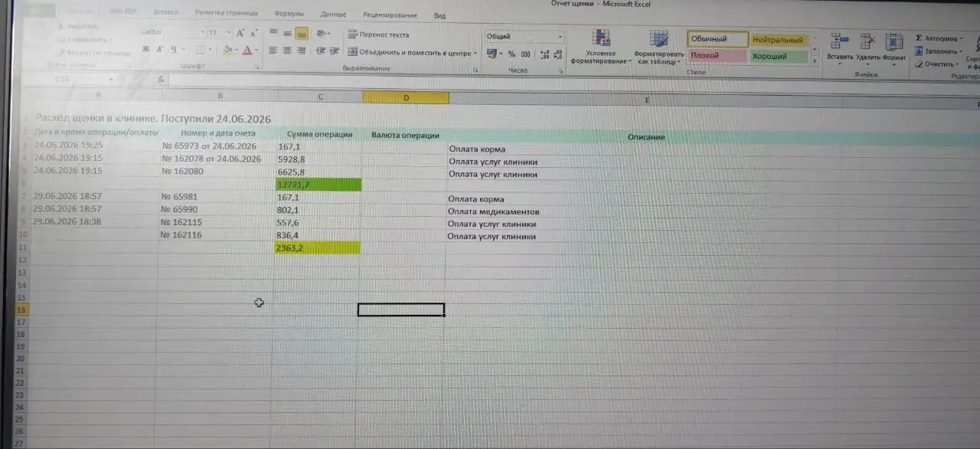The height and width of the screenshot is (449, 980).
Task: Switch to the Формулы ribbon tab
Action: (x=288, y=14)
